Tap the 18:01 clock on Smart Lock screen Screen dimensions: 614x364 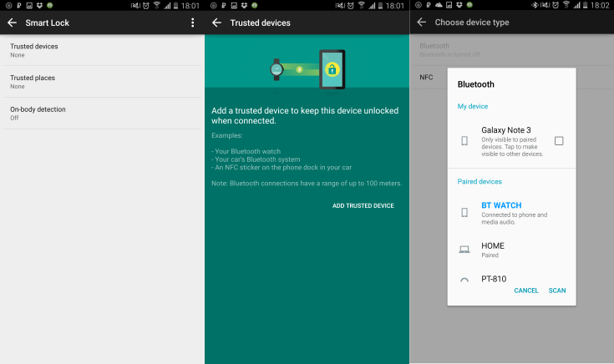190,6
